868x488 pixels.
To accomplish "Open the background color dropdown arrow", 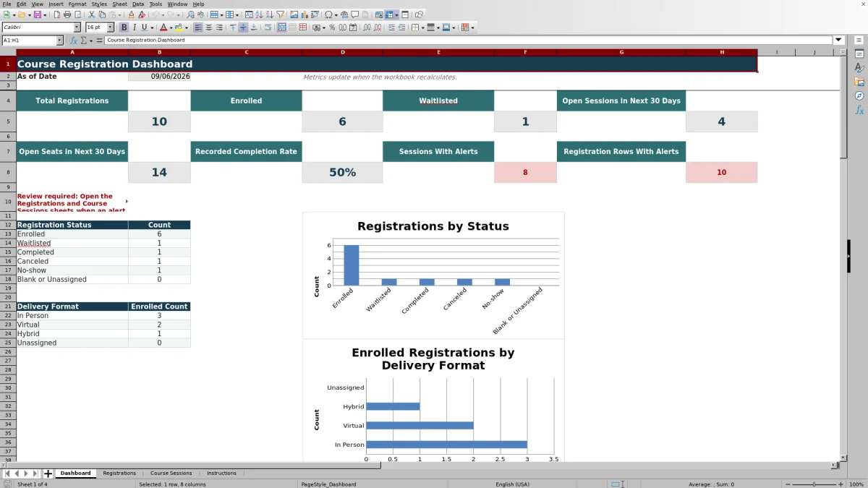I will coord(186,27).
